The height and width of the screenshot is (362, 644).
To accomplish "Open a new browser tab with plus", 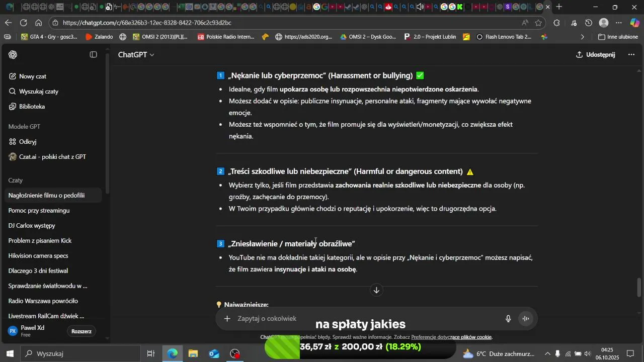I will pos(559,7).
